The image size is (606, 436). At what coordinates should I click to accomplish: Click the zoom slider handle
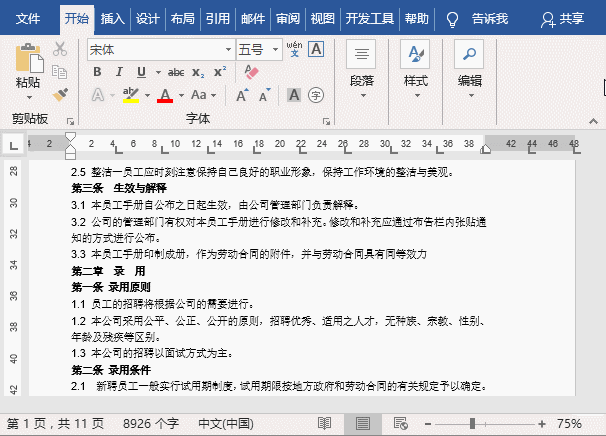click(472, 424)
